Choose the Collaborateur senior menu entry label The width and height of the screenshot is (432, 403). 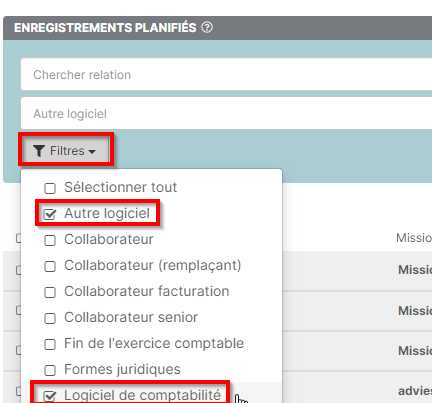tap(131, 317)
